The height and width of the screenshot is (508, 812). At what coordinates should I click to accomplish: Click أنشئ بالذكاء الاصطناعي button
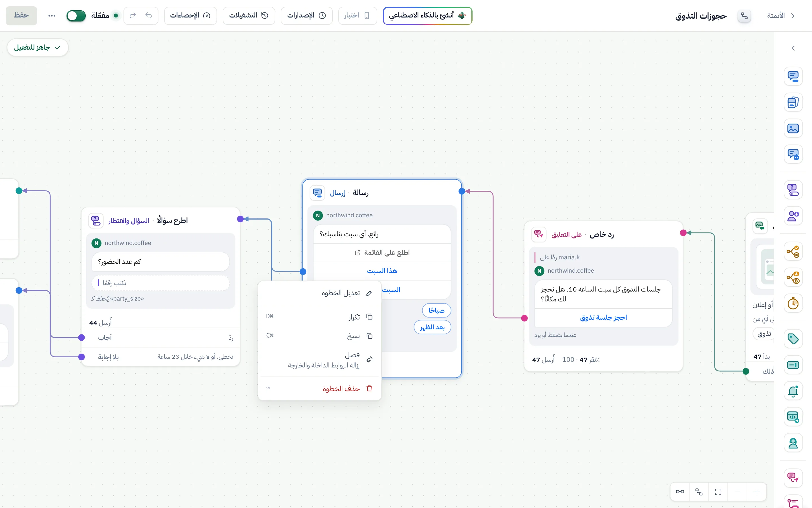point(427,16)
